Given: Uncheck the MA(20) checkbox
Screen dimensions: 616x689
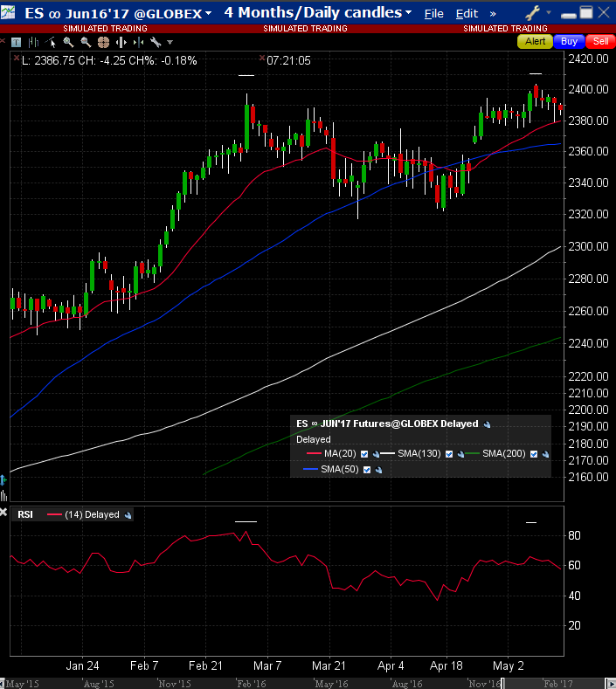Looking at the screenshot, I should (x=363, y=454).
